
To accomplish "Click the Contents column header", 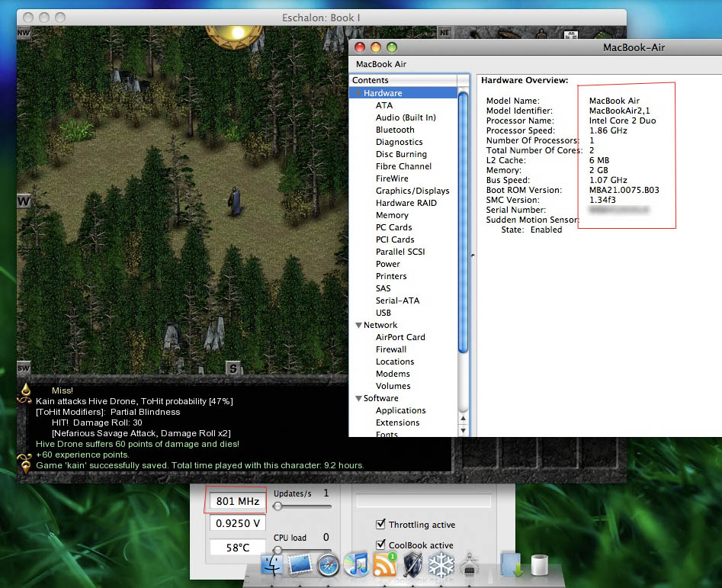I will tap(403, 80).
